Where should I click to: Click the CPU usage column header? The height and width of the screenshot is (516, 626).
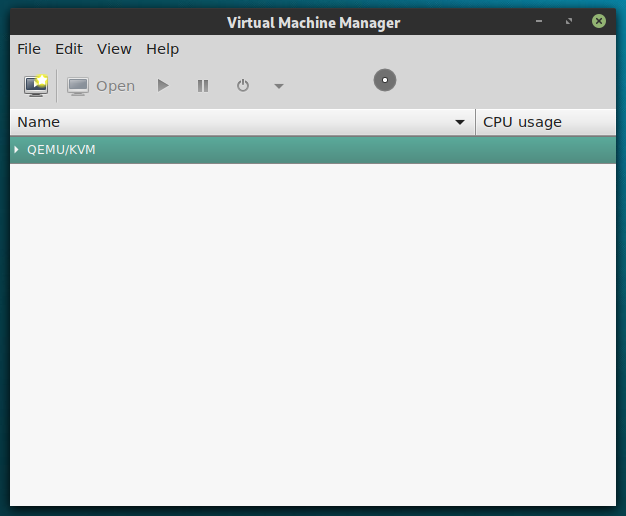[546, 122]
